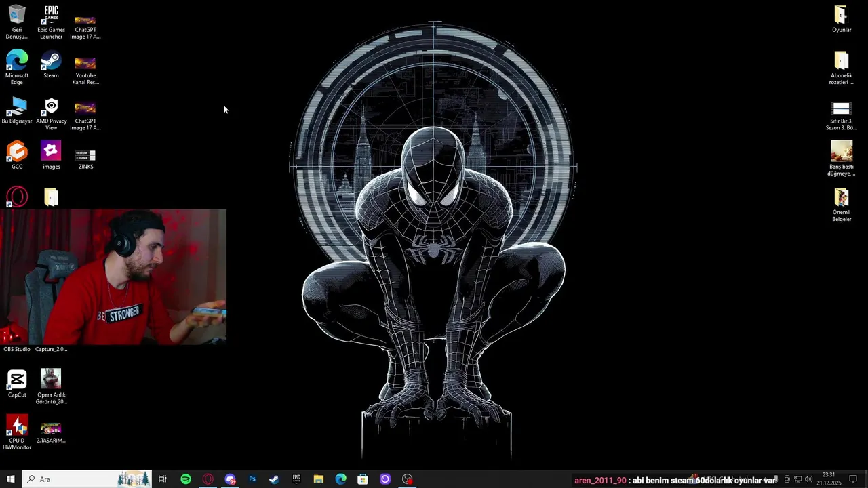Select the 2.TASARIM... desktop file
Viewport: 868px width, 488px height.
point(51,432)
